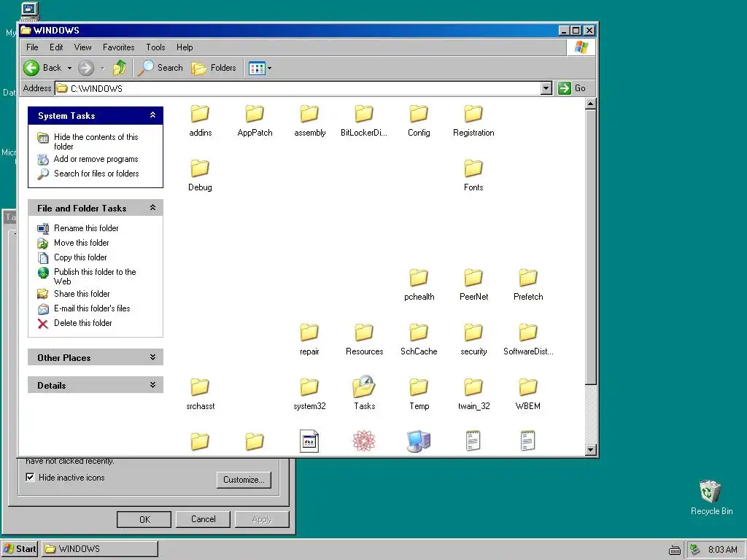
Task: Click Cancel in the background dialog
Action: [x=203, y=519]
